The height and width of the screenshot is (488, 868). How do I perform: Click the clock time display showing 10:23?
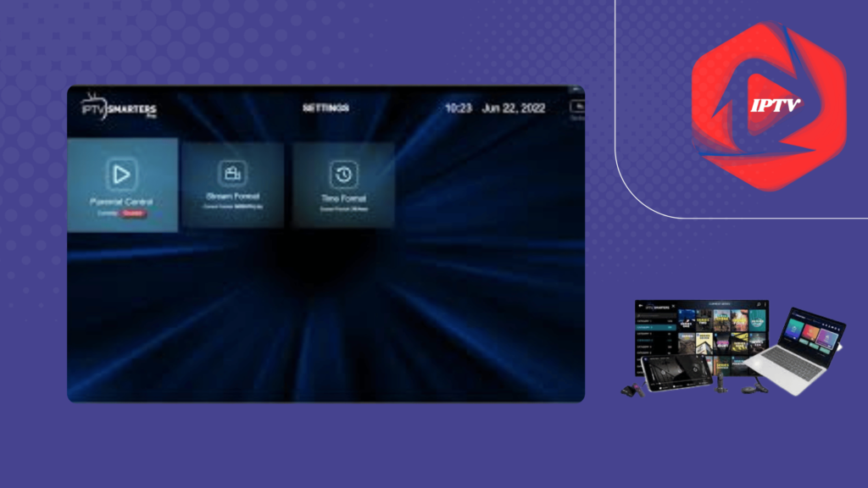click(x=458, y=107)
